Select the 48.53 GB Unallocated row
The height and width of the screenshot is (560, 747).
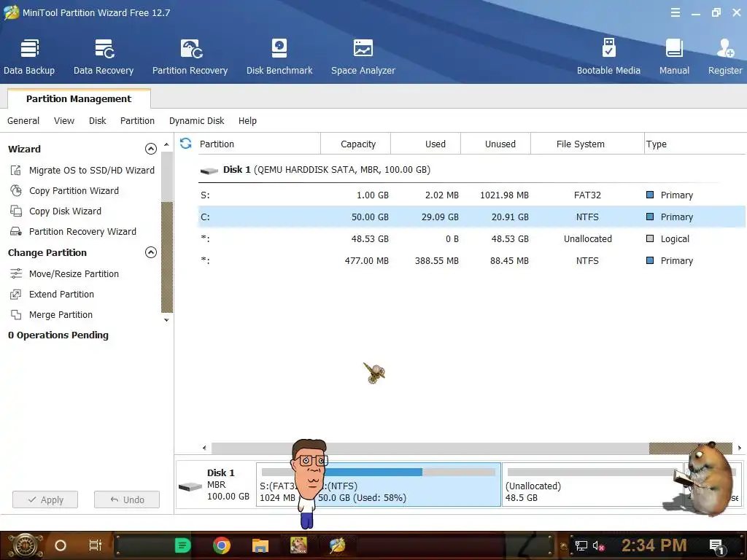coord(472,238)
